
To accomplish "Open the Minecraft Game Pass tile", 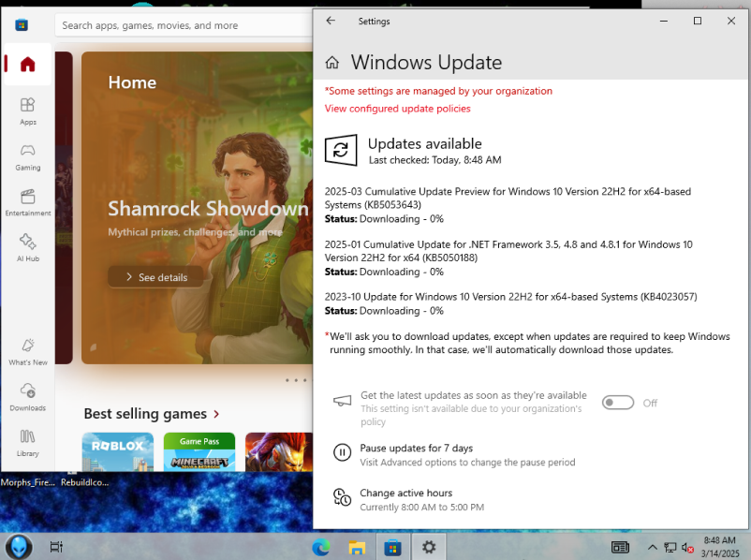I will 199,451.
